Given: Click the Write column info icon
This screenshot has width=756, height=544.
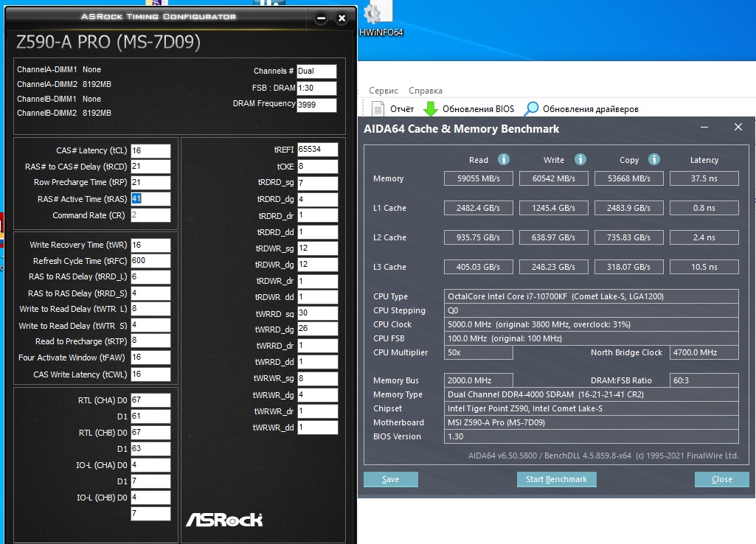Looking at the screenshot, I should 580,159.
